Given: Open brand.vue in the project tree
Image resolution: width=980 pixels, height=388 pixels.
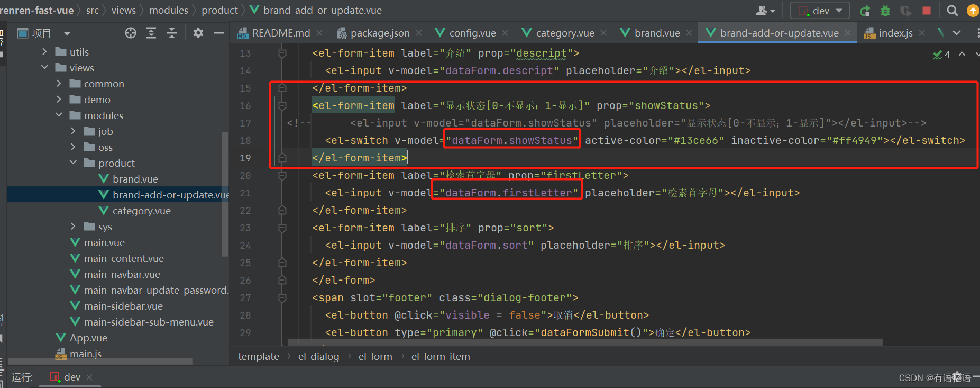Looking at the screenshot, I should [x=129, y=179].
